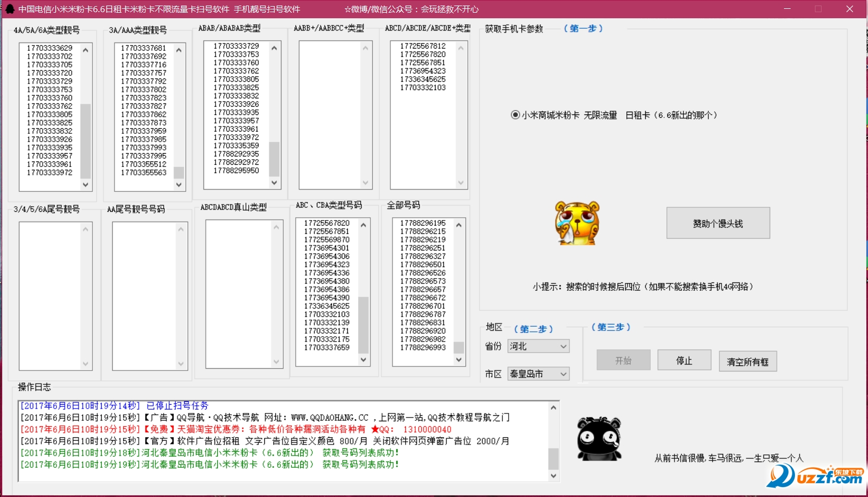868x497 pixels.
Task: Click the 10时19分19秒 获取号码列表成功 log line
Action: [x=210, y=464]
